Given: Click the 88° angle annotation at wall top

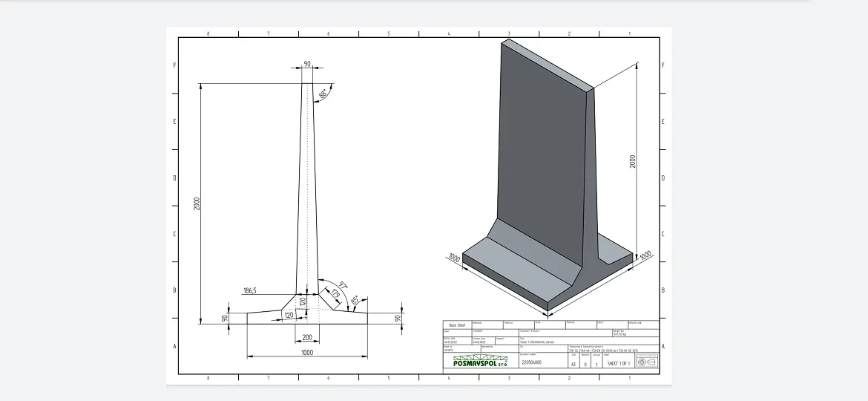Looking at the screenshot, I should (323, 94).
